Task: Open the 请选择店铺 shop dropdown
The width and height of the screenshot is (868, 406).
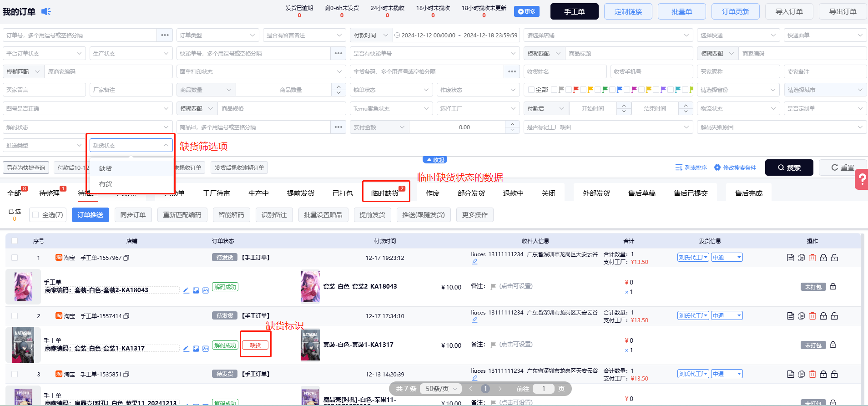Action: pyautogui.click(x=608, y=35)
